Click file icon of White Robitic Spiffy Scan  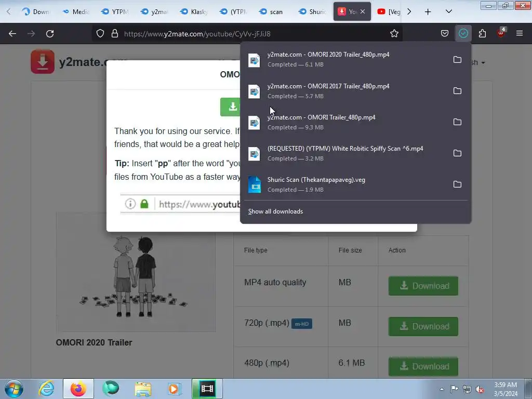pos(254,154)
